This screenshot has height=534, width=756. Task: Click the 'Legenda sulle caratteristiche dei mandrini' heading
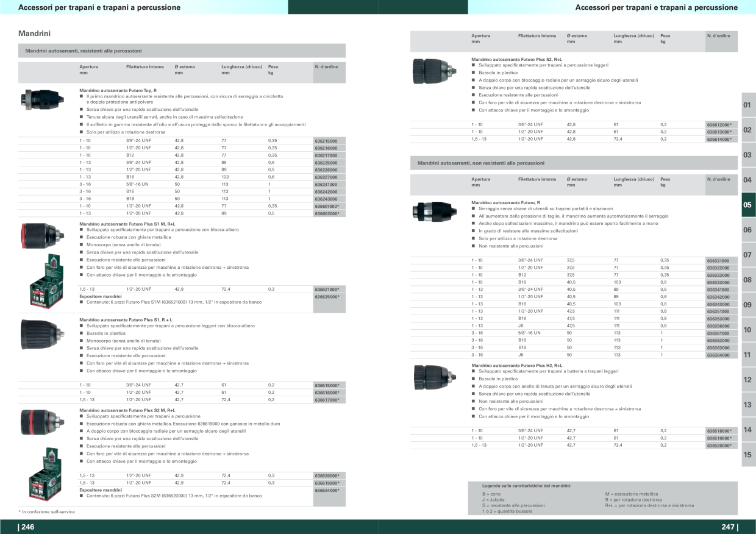527,486
